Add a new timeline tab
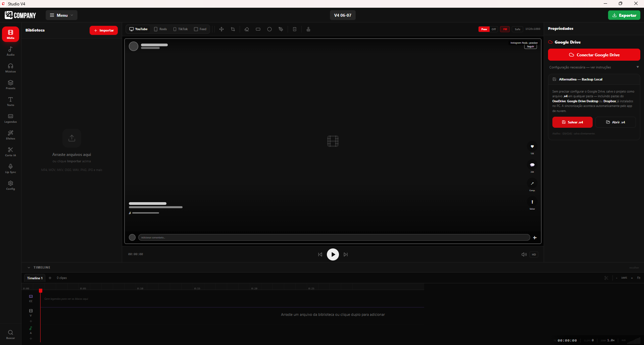 (50, 278)
